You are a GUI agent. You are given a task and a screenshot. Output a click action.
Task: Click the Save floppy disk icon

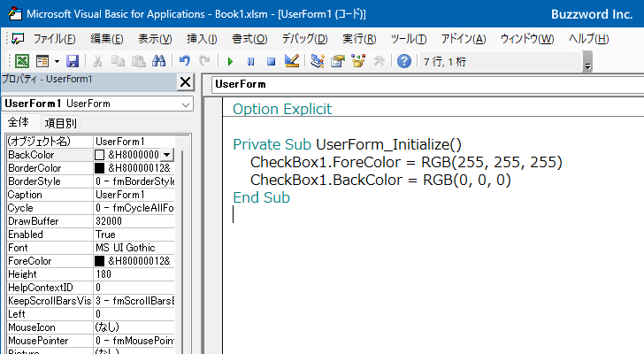[x=72, y=61]
